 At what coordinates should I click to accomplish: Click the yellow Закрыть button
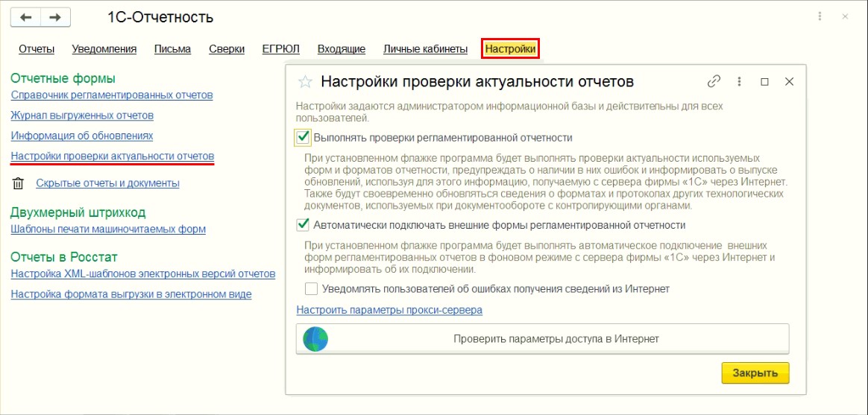click(x=755, y=373)
